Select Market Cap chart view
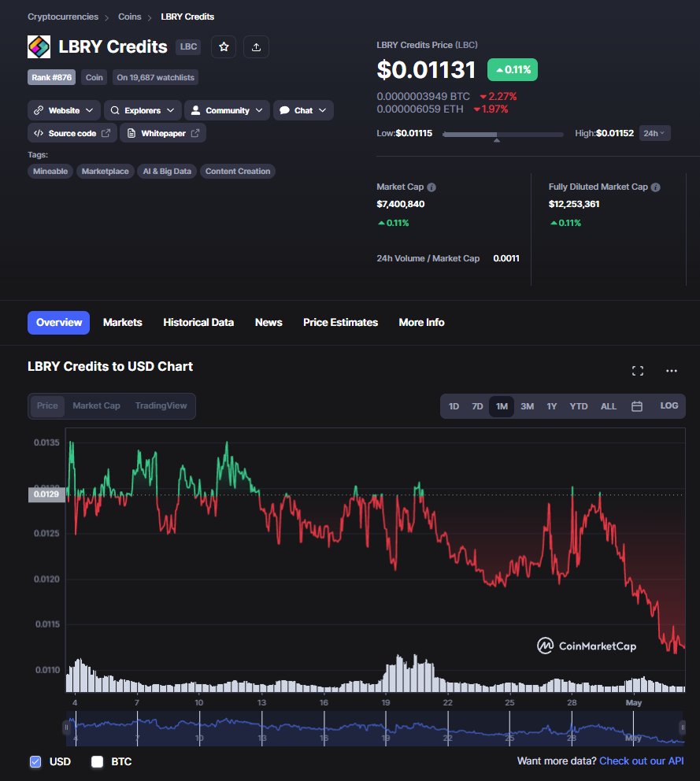This screenshot has height=781, width=700. (96, 406)
